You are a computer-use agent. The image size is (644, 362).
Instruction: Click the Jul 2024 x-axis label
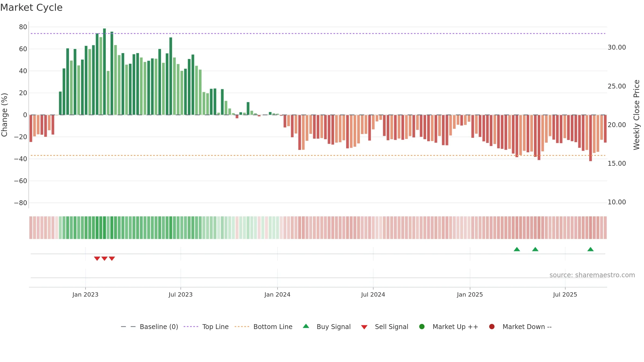click(373, 294)
